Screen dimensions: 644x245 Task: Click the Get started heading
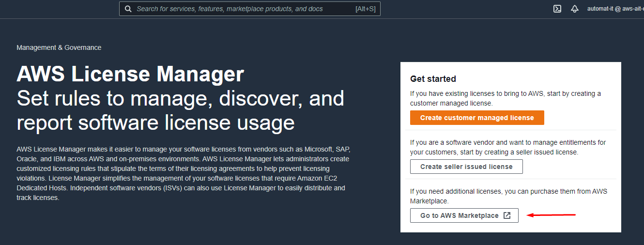[x=433, y=79]
